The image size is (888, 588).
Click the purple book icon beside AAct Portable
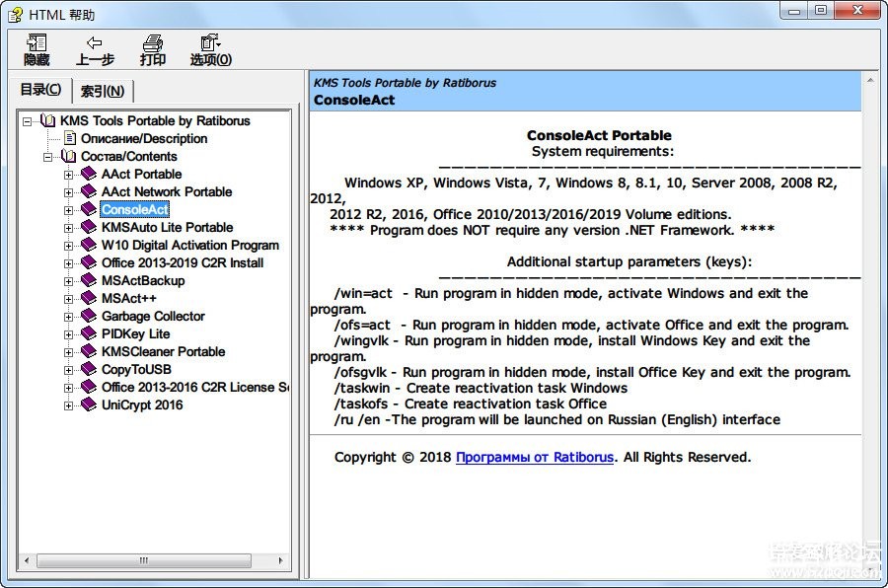(89, 174)
